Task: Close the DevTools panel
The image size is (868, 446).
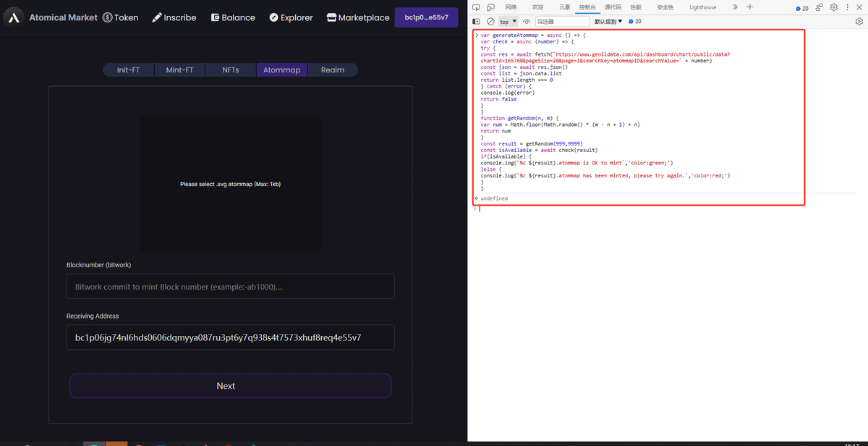Action: pos(860,7)
